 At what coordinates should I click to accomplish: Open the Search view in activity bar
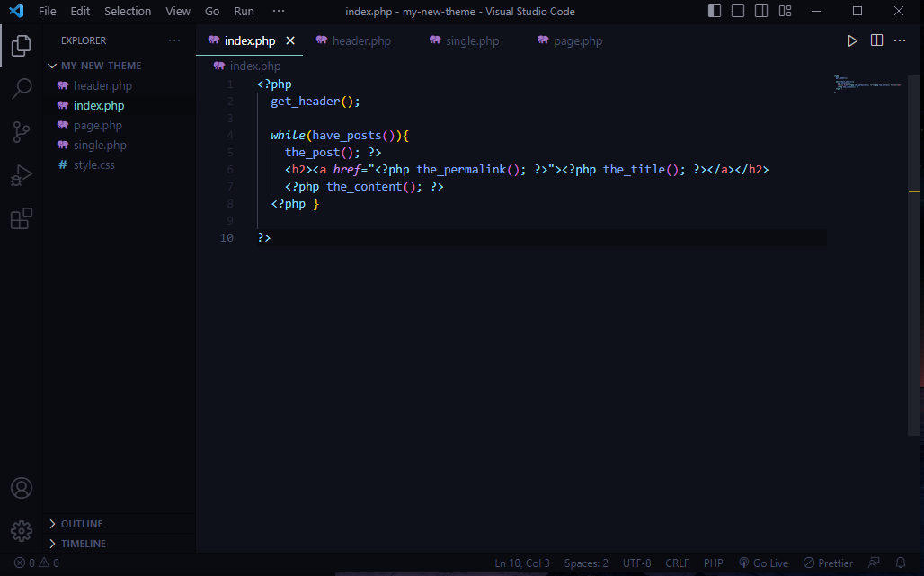pyautogui.click(x=22, y=89)
